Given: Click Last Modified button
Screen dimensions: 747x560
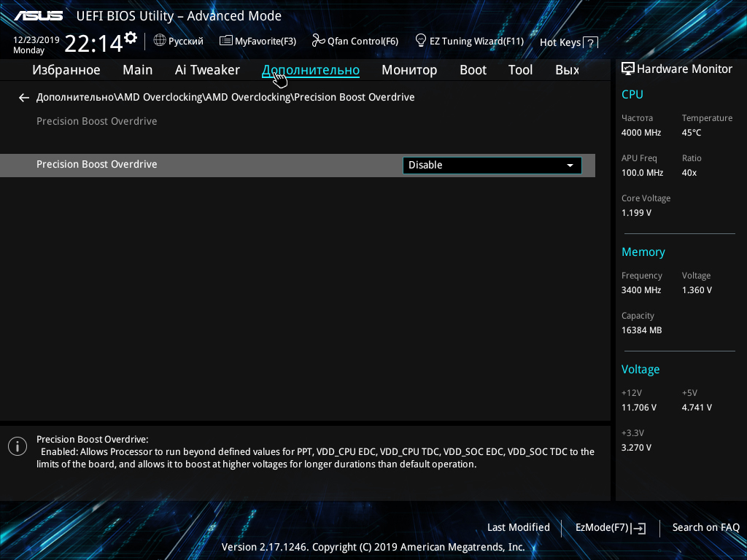Looking at the screenshot, I should 519,528.
